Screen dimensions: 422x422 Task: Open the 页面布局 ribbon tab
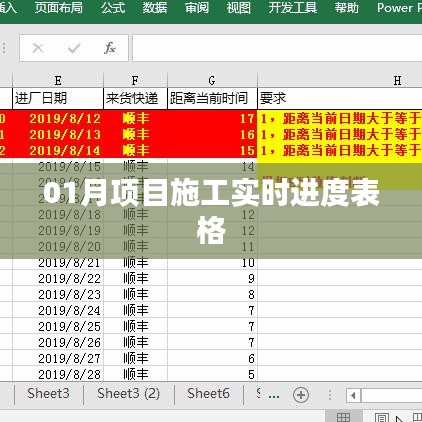(x=59, y=7)
